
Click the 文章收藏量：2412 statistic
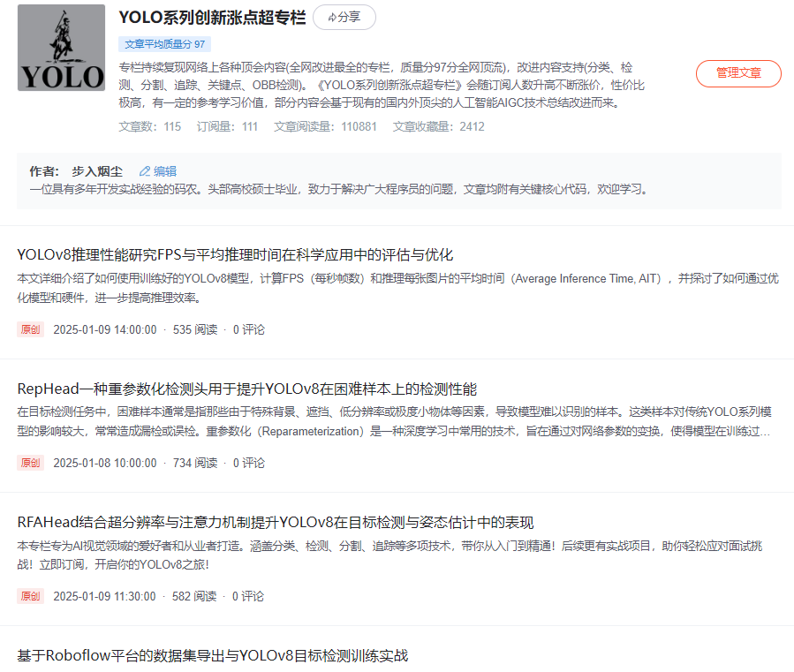click(x=439, y=126)
